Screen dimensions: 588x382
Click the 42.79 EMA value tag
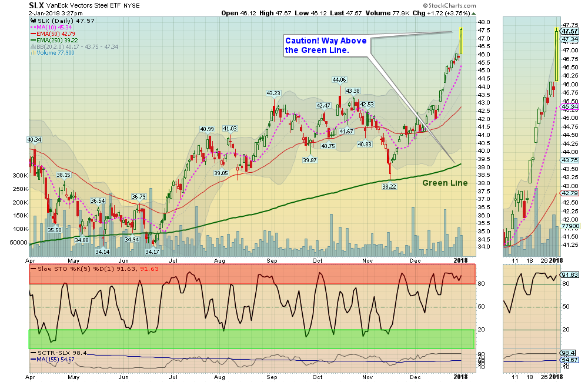570,193
